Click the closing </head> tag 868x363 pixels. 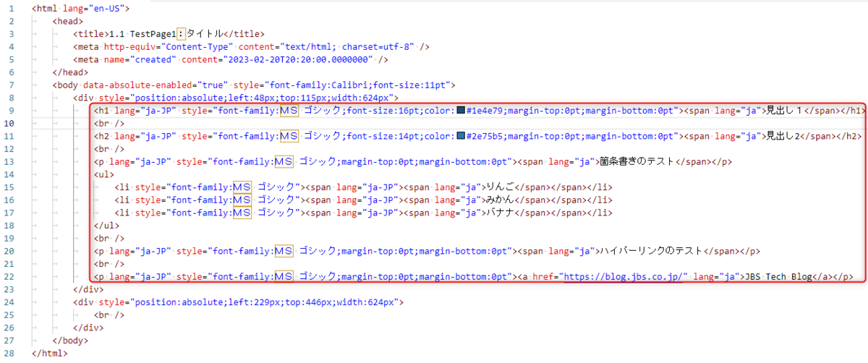(71, 72)
